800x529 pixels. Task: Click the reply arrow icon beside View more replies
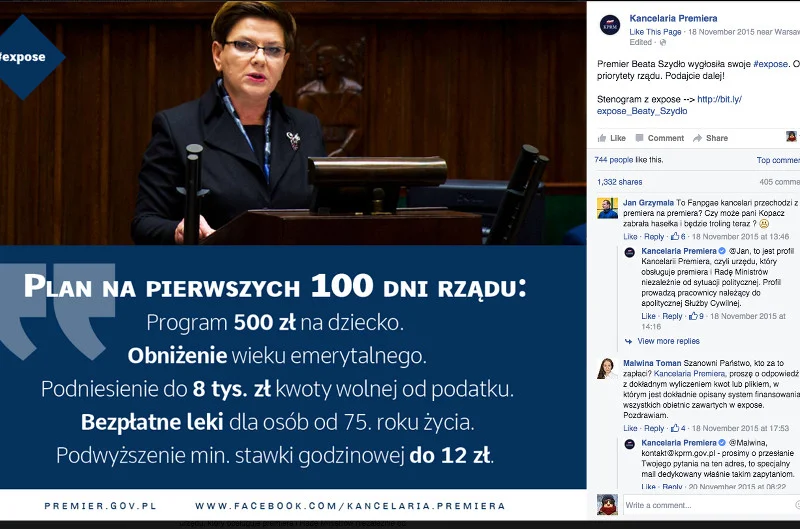pyautogui.click(x=628, y=341)
